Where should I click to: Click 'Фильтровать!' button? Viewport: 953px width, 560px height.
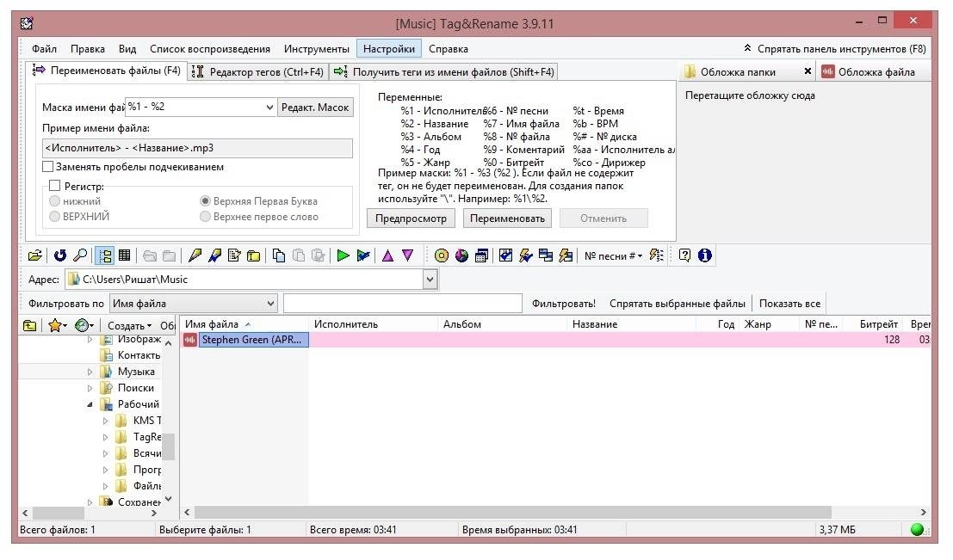563,304
